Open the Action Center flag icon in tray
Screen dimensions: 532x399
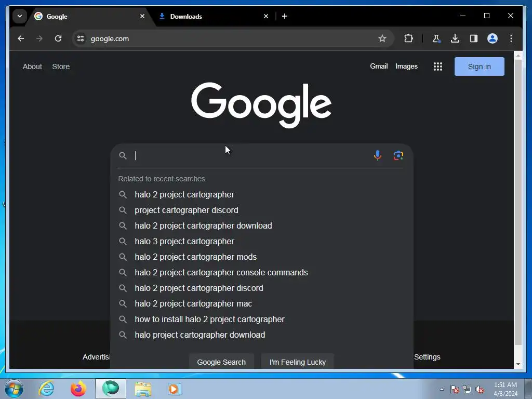[454, 390]
